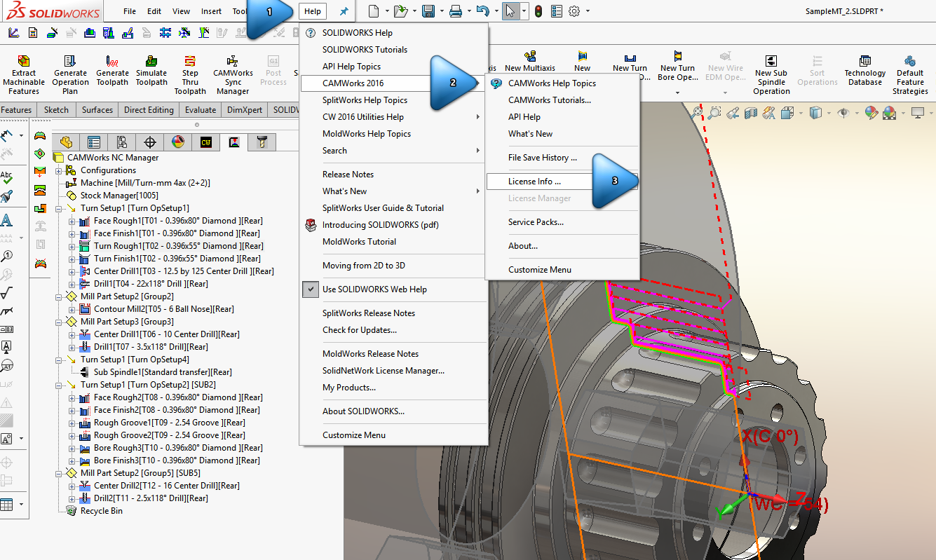Click the appearance color ball tab icon
The width and height of the screenshot is (936, 560).
(x=177, y=142)
